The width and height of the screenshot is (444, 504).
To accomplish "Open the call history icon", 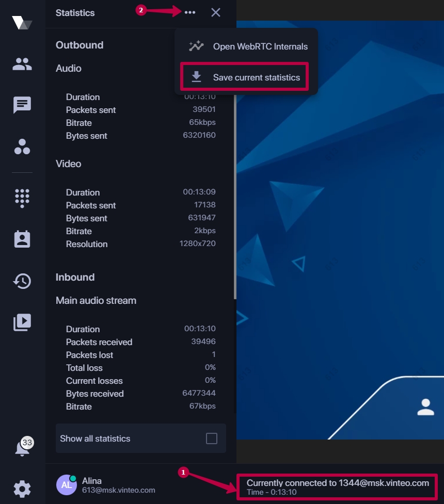I will pyautogui.click(x=22, y=281).
